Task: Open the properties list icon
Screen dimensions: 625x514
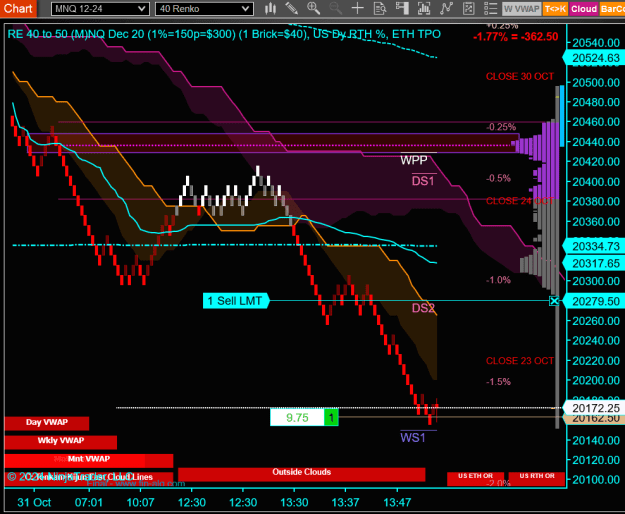Action: pos(490,8)
